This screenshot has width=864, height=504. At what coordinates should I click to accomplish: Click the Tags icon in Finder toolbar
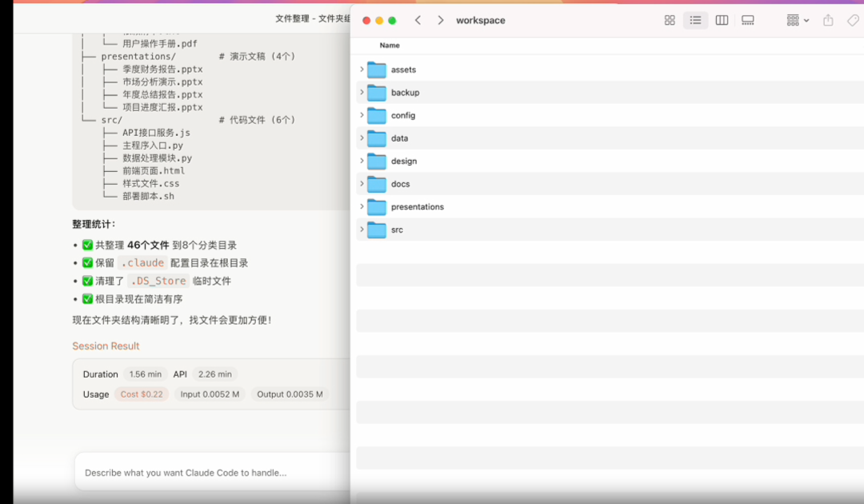tap(853, 20)
